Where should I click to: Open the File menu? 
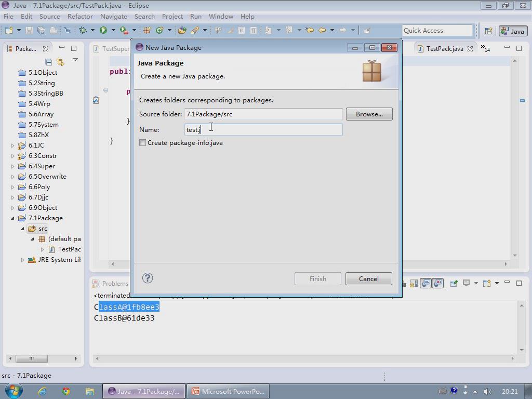pos(8,16)
